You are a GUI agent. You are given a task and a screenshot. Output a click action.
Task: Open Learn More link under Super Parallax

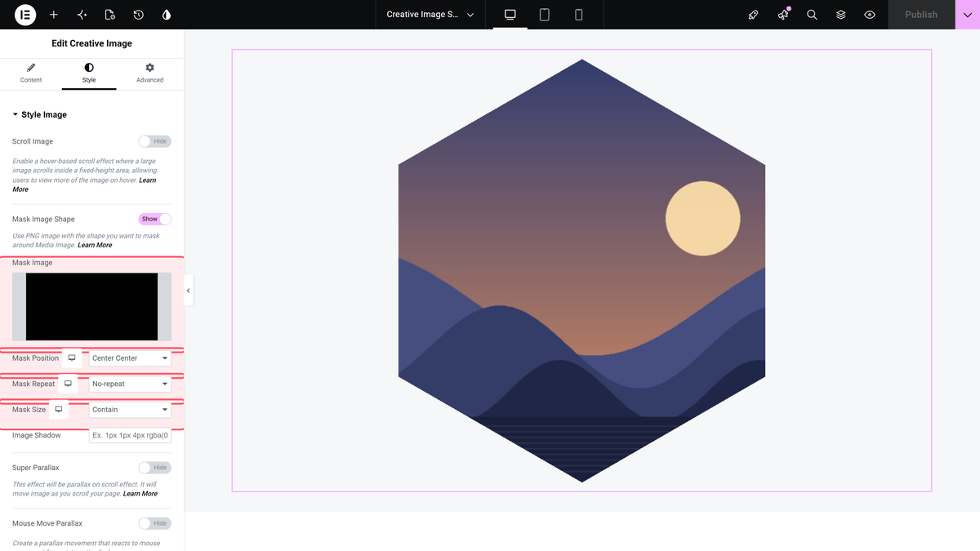pos(140,494)
